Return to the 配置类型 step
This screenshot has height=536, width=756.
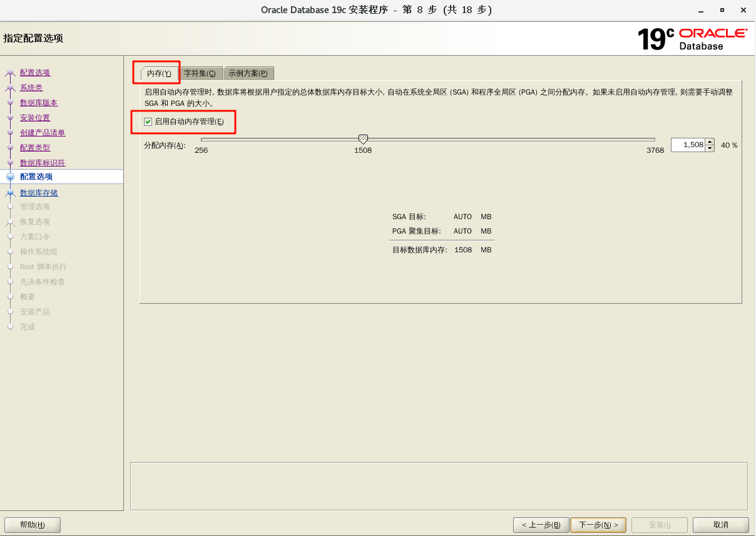(x=35, y=148)
